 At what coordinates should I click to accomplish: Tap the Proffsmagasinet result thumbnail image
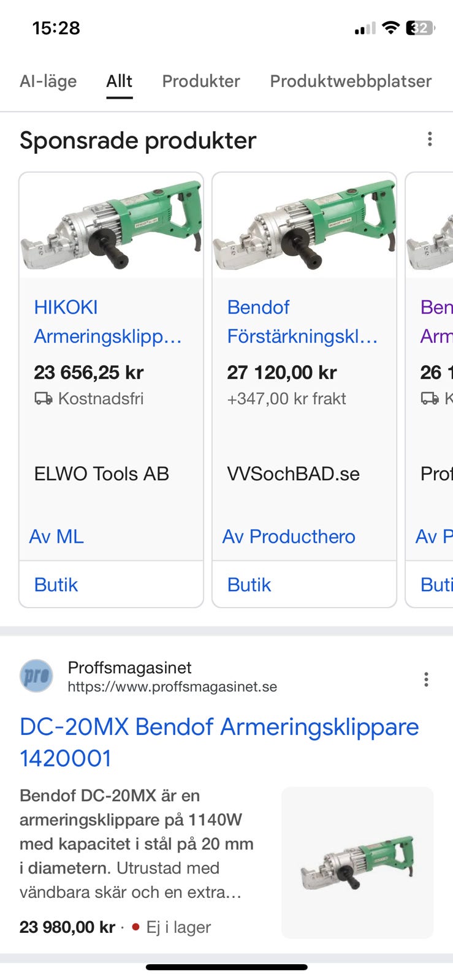point(357,862)
